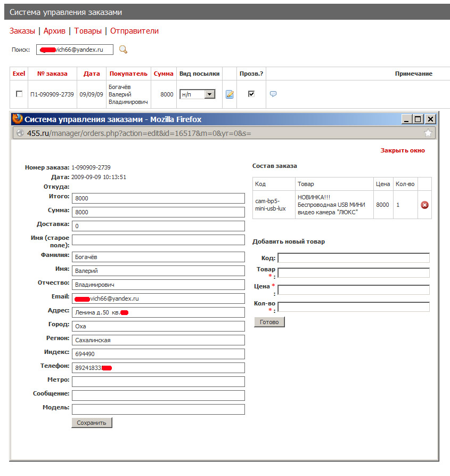Open the Товары section
Screen dimensions: 450x476
[88, 31]
